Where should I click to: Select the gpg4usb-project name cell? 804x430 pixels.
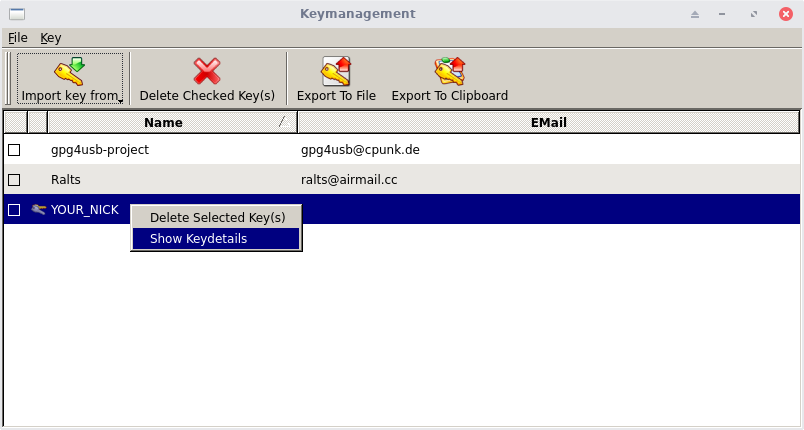(x=172, y=150)
